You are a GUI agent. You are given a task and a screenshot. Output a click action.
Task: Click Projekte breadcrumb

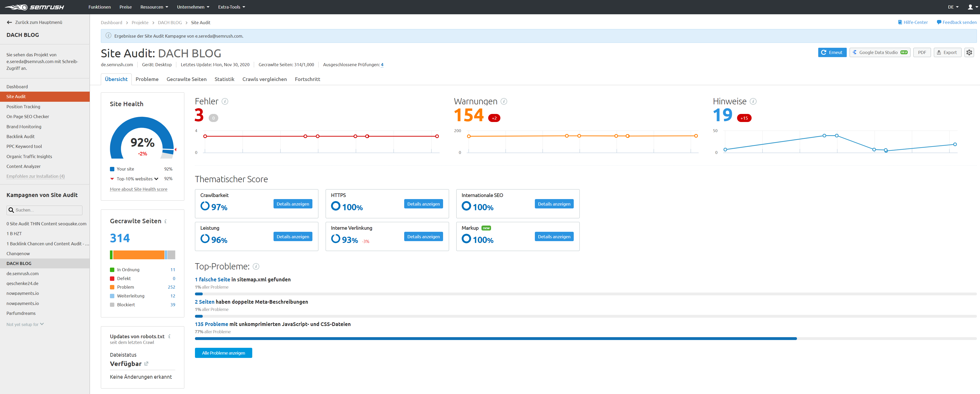[x=140, y=23]
